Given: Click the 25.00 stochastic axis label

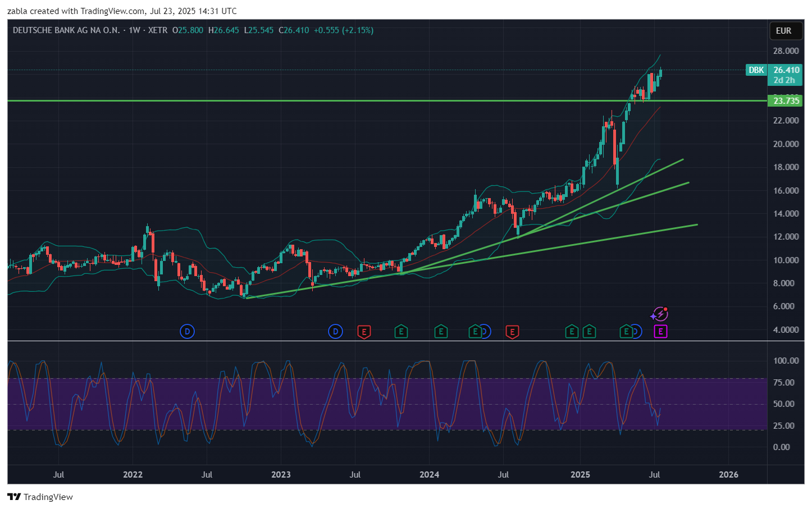Looking at the screenshot, I should pos(784,426).
